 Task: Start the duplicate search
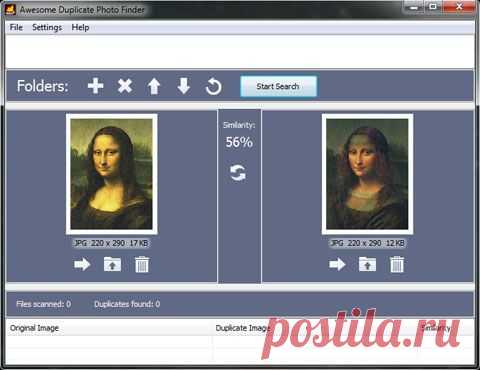(x=278, y=86)
